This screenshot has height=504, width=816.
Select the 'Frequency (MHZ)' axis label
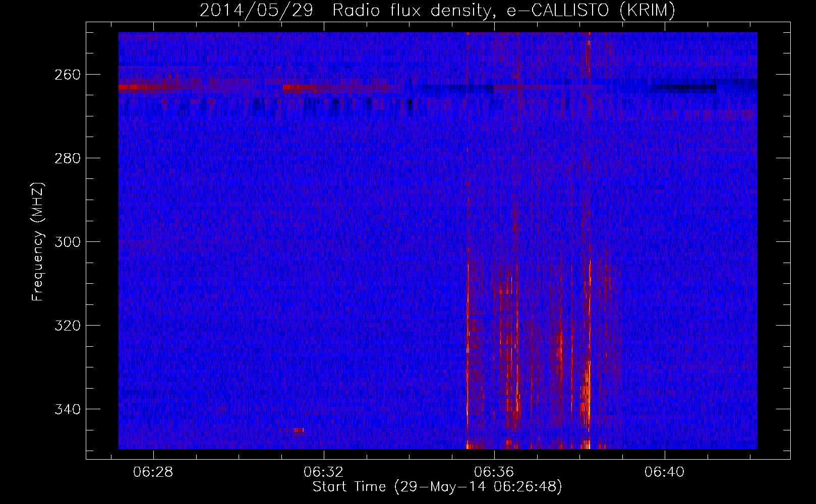(38, 242)
